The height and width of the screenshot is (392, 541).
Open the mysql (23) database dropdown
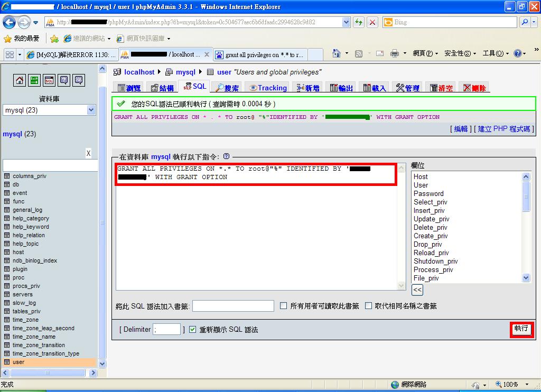(49, 110)
